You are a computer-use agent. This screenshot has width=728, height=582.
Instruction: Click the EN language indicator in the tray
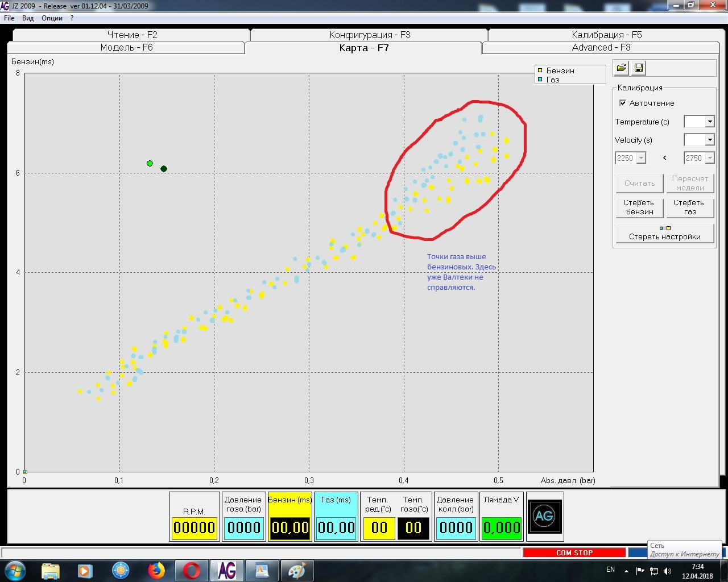point(610,569)
